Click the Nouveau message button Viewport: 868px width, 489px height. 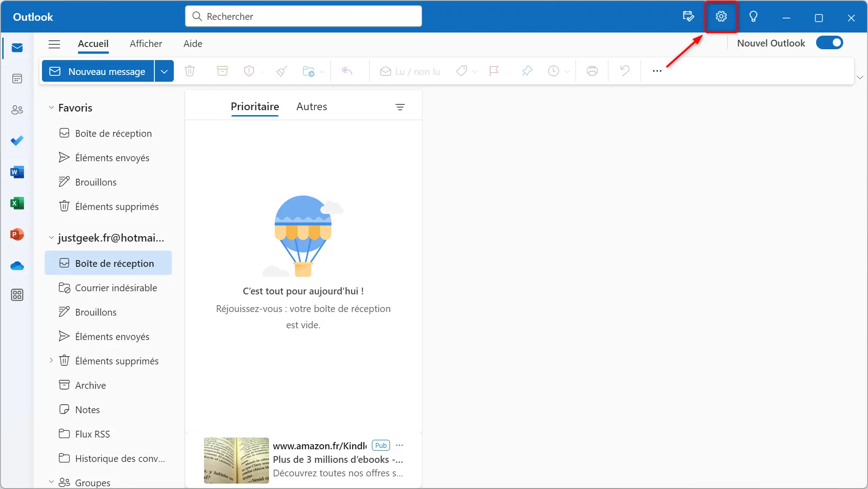pyautogui.click(x=98, y=71)
